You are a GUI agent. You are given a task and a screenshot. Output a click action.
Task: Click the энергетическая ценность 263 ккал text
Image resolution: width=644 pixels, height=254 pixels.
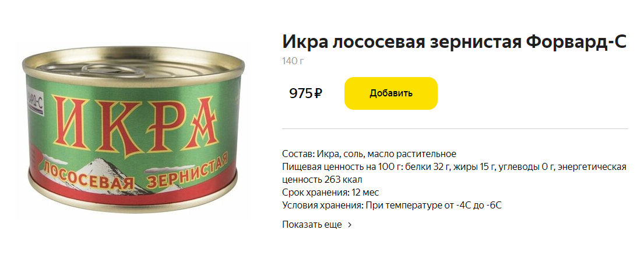[x=454, y=173]
